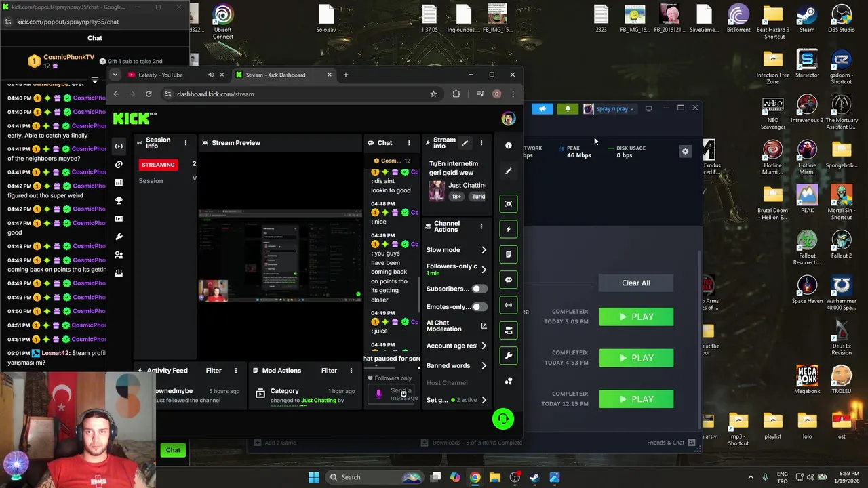This screenshot has height=488, width=868.
Task: Open AI Chat Moderation external link
Action: coord(484,326)
